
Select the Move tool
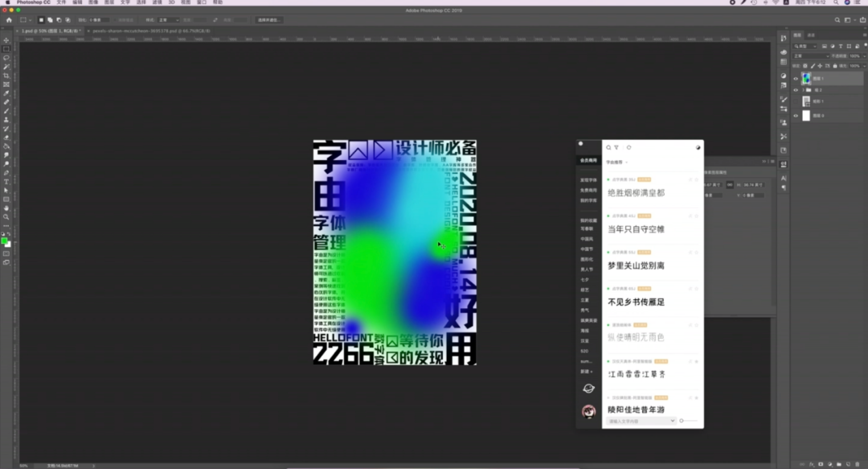coord(6,40)
